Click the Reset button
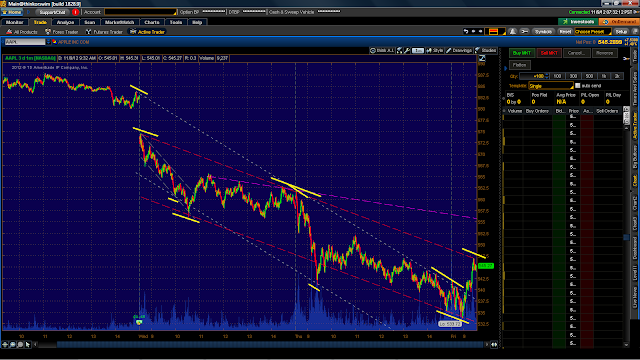 tap(565, 31)
